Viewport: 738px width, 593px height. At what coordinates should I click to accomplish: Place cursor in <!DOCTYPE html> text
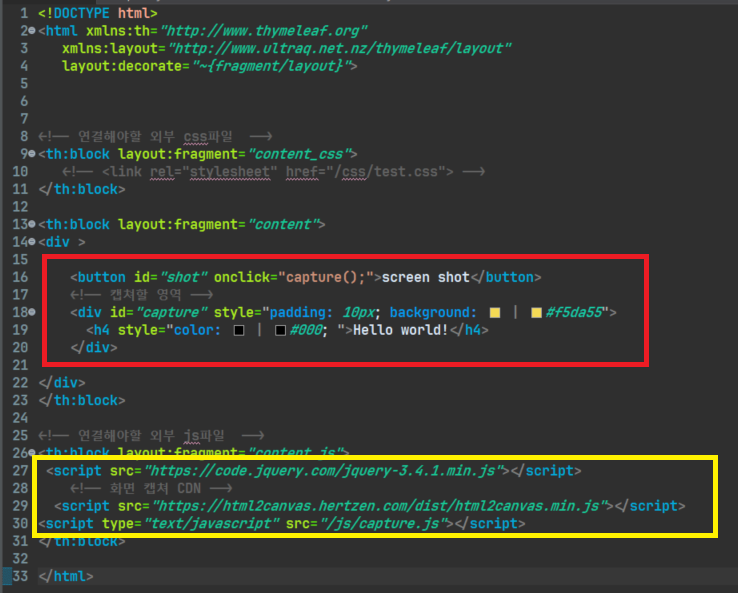pos(98,13)
